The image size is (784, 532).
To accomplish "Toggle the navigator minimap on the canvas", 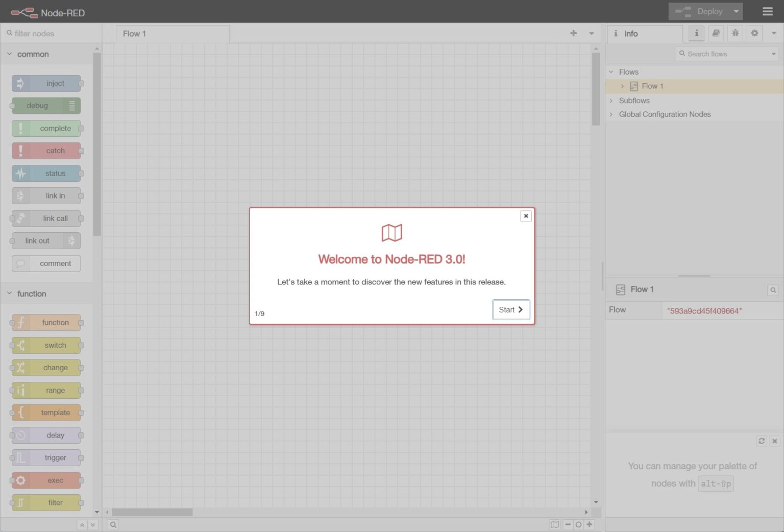I will (555, 524).
